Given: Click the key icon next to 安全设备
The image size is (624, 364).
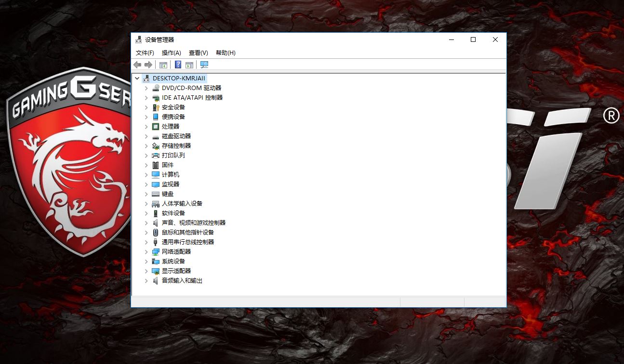Looking at the screenshot, I should (156, 107).
